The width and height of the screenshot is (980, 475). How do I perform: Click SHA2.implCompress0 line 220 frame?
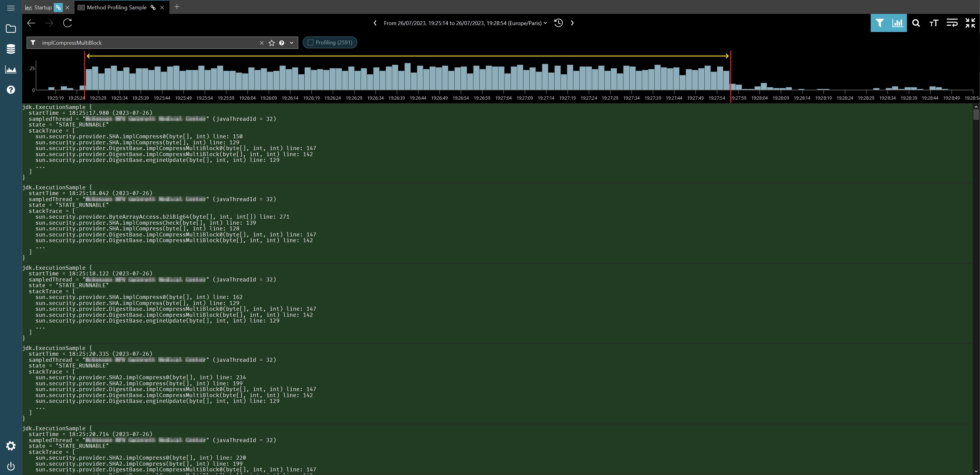[x=141, y=458]
